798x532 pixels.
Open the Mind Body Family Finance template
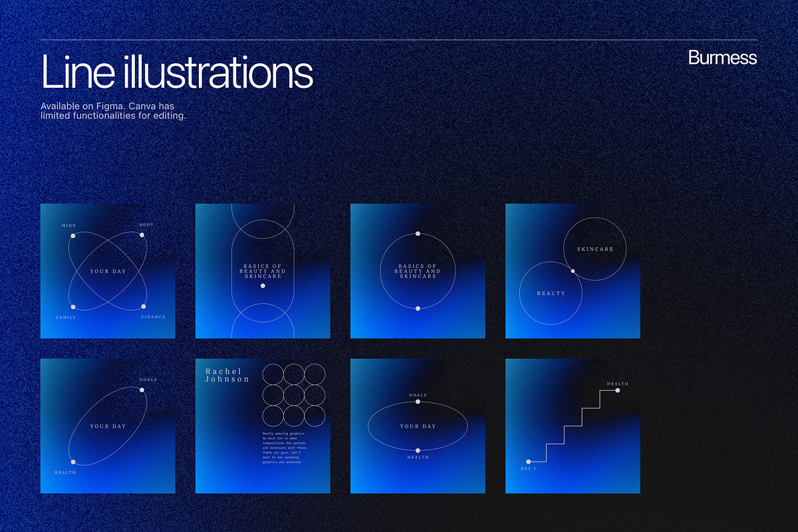pyautogui.click(x=108, y=271)
